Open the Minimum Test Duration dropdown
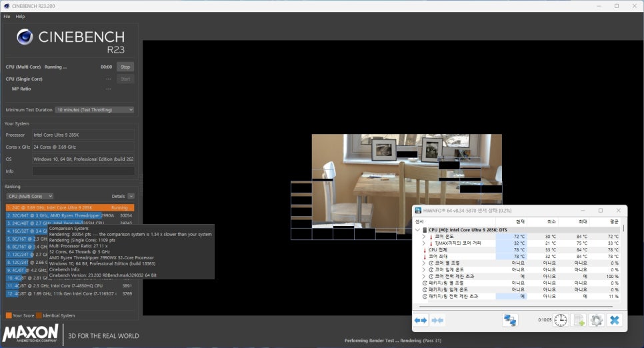Image resolution: width=644 pixels, height=348 pixels. click(x=95, y=109)
